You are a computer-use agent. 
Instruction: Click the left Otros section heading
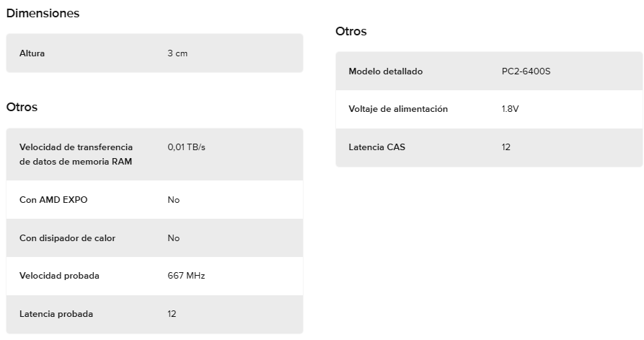(x=22, y=107)
